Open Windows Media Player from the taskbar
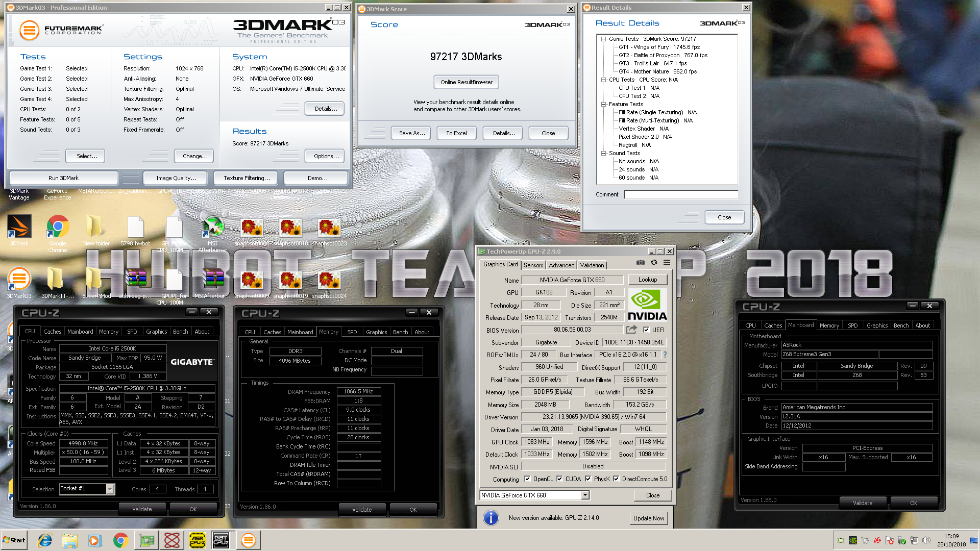Image resolution: width=980 pixels, height=551 pixels. 94,540
